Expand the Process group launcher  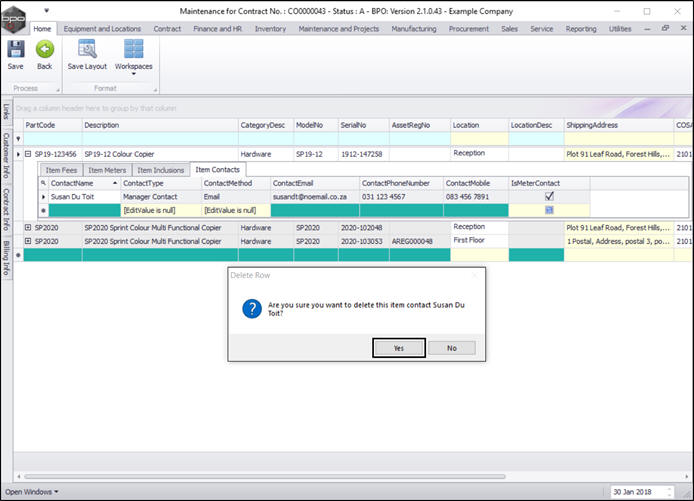pyautogui.click(x=58, y=90)
